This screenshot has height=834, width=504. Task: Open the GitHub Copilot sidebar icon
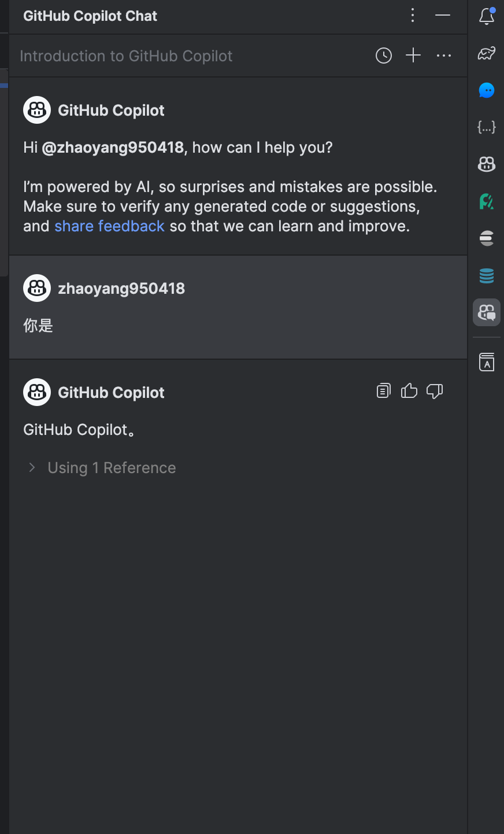pos(487,164)
